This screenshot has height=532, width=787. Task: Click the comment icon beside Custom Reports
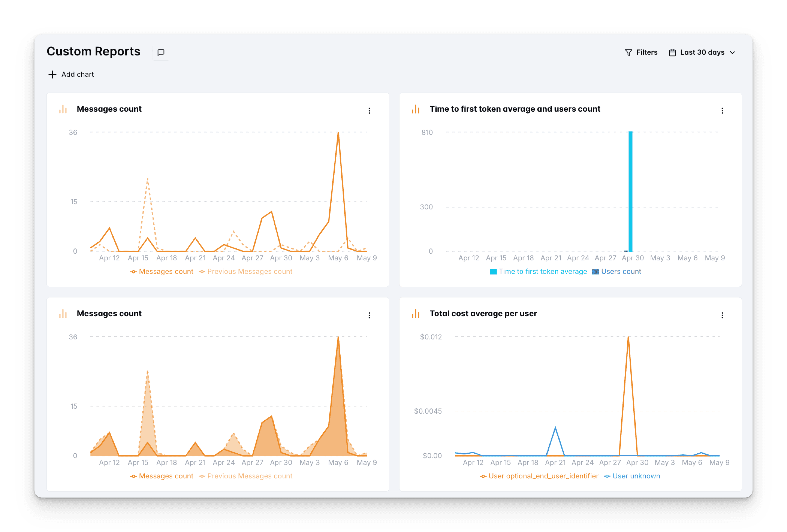[x=161, y=52]
